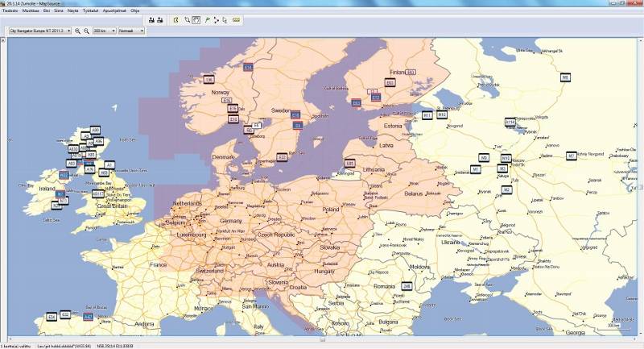Click the A62 road shield in Spain

[x=88, y=317]
